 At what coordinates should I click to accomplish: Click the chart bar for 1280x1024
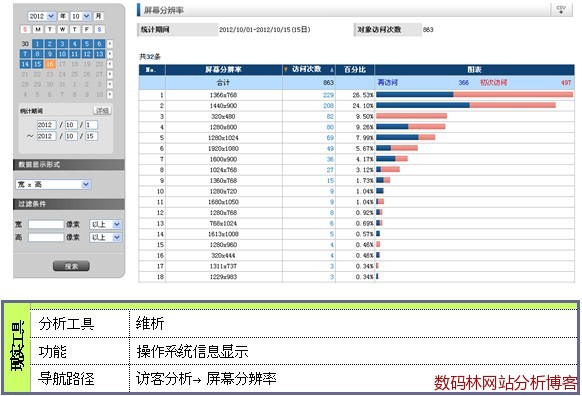[405, 137]
